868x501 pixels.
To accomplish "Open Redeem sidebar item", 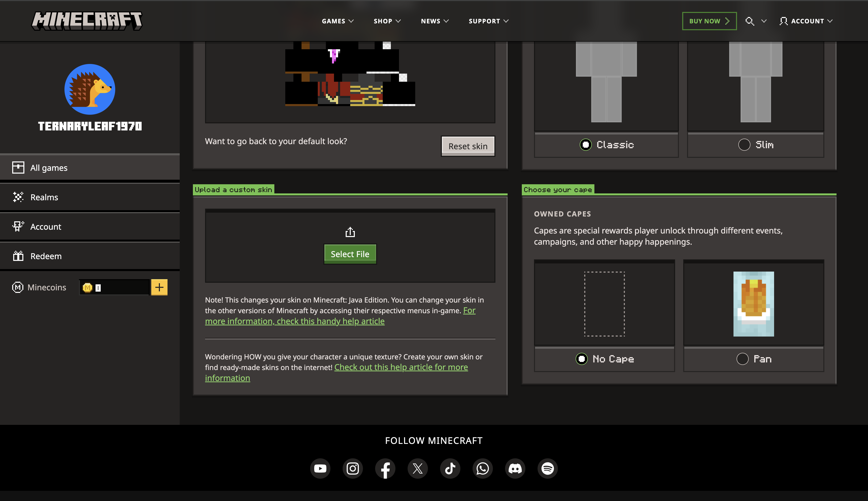I will 46,256.
